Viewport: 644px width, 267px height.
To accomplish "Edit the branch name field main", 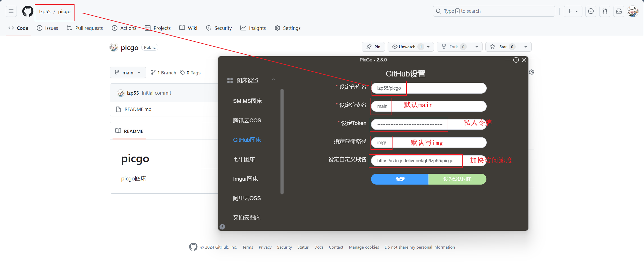I will click(429, 106).
